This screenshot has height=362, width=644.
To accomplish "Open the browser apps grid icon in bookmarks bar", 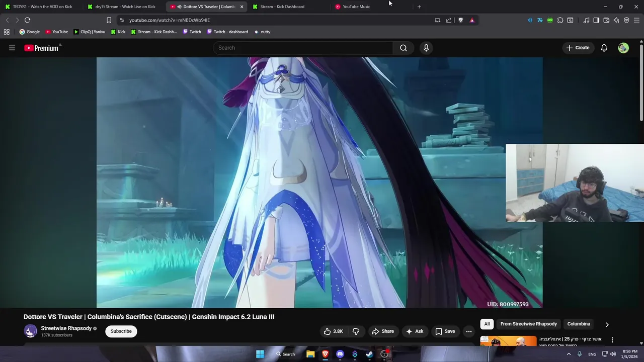I will 7,32.
